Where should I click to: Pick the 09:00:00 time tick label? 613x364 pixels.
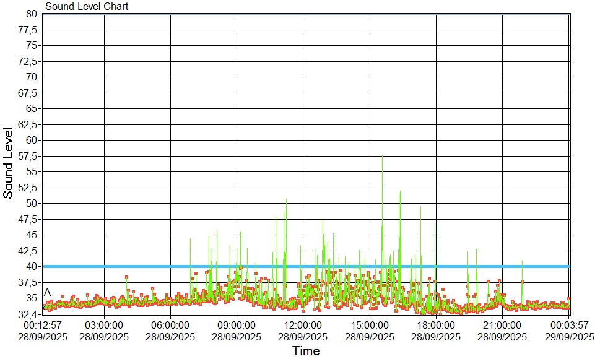237,324
